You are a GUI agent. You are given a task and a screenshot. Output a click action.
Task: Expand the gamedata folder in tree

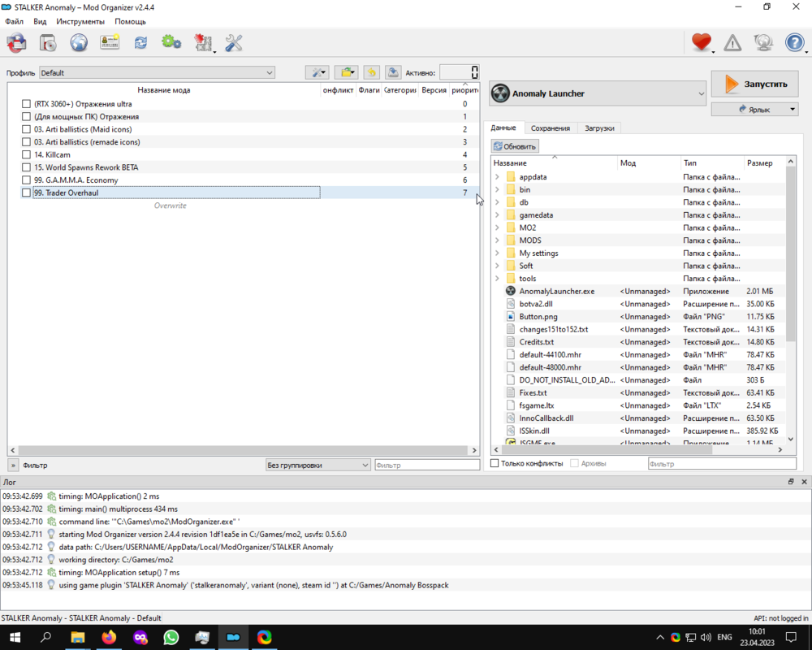(497, 215)
